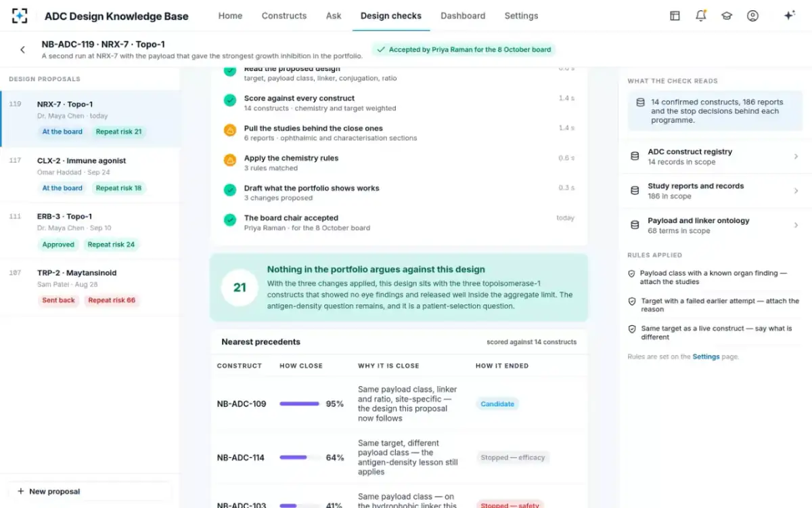Expand ADC construct registry chevron
This screenshot has width=812, height=508.
[x=796, y=156]
